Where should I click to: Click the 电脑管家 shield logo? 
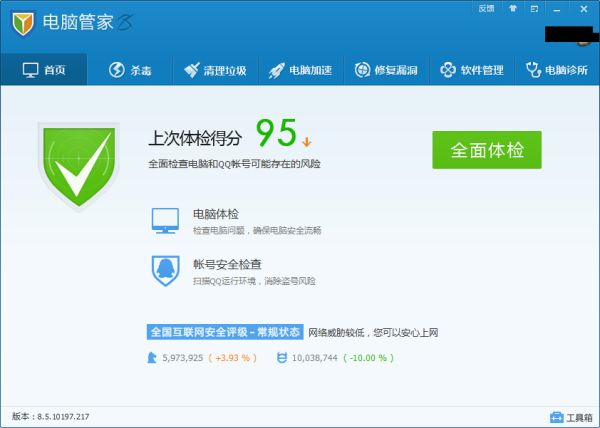(x=23, y=24)
